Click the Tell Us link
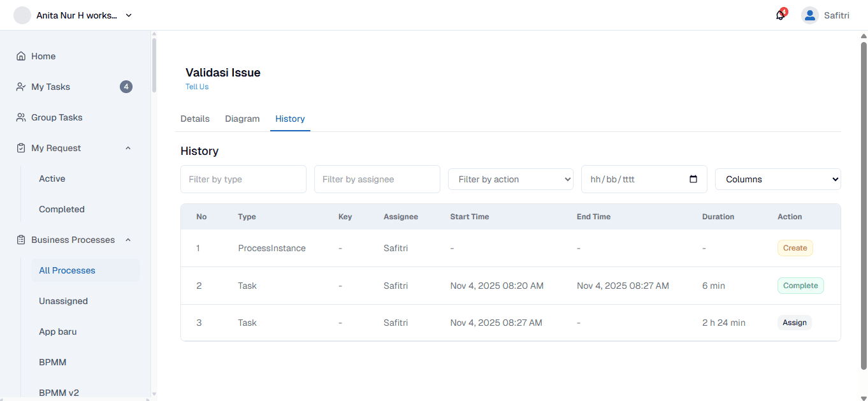 pos(197,87)
